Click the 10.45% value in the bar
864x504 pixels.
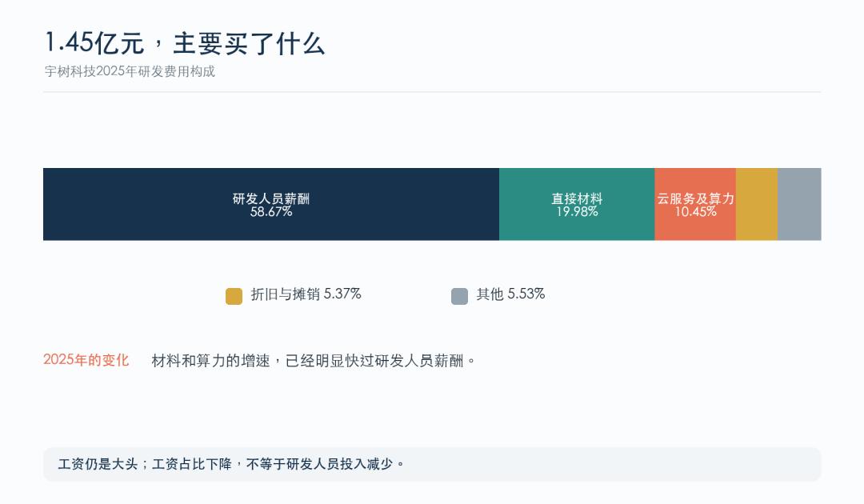pos(695,212)
